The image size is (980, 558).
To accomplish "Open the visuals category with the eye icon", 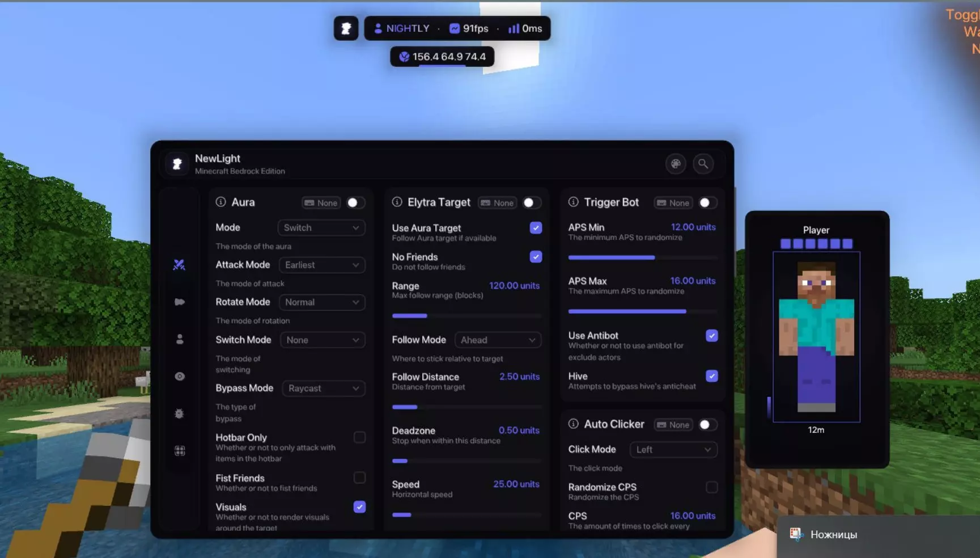I will (180, 377).
